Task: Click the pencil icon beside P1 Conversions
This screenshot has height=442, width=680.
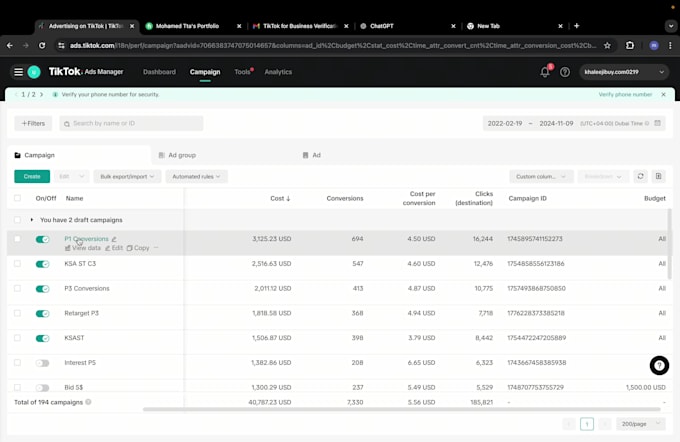Action: (x=114, y=239)
